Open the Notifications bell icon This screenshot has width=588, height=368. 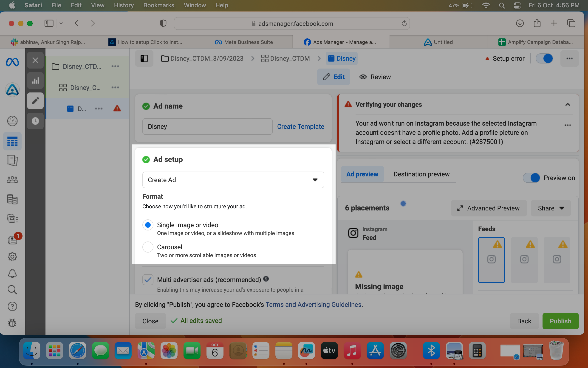click(12, 273)
